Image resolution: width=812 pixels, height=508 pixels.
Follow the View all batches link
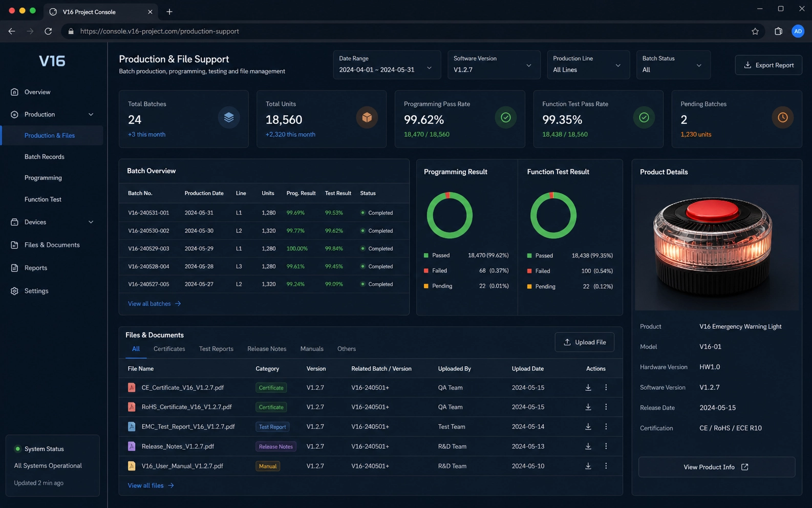[155, 304]
